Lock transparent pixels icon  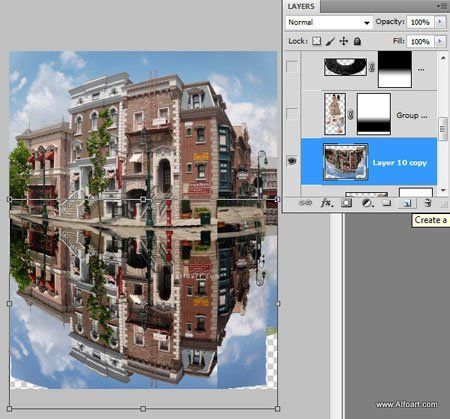316,41
